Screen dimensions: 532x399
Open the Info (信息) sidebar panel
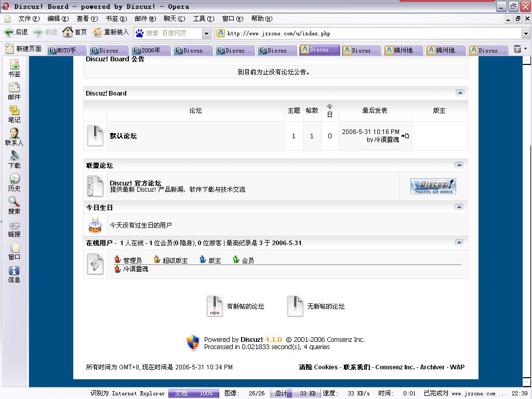pyautogui.click(x=14, y=274)
